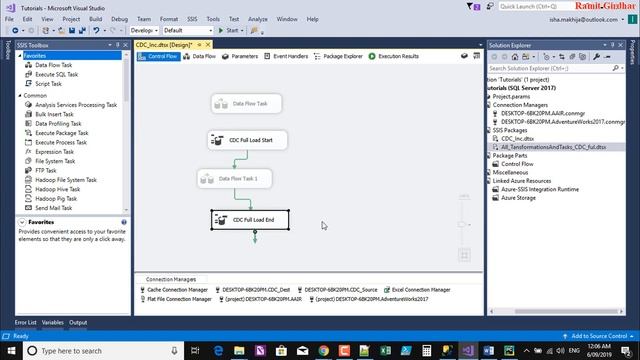Click the zoom slider on design canvas

pos(462,224)
